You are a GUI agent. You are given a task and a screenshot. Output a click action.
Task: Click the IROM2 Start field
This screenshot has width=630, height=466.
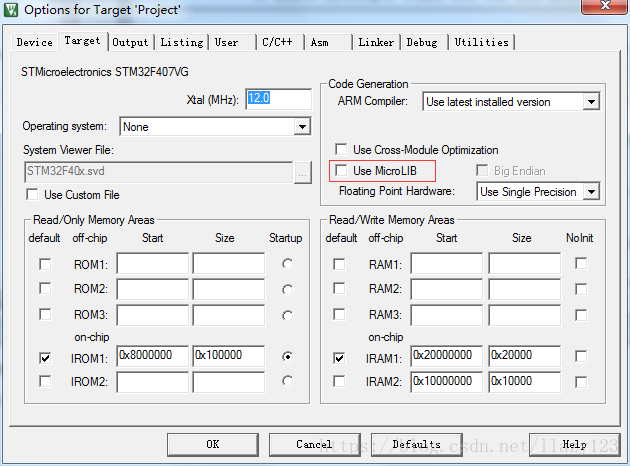pos(152,382)
